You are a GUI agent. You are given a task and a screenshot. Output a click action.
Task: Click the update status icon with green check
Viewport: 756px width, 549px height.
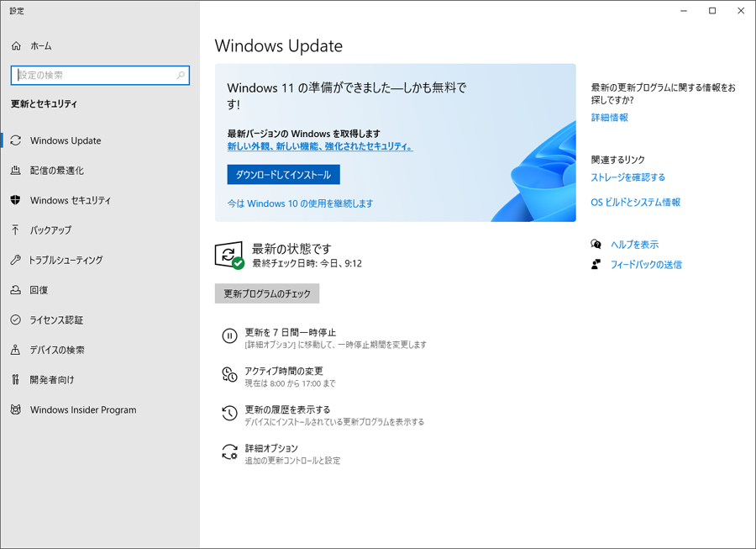229,256
